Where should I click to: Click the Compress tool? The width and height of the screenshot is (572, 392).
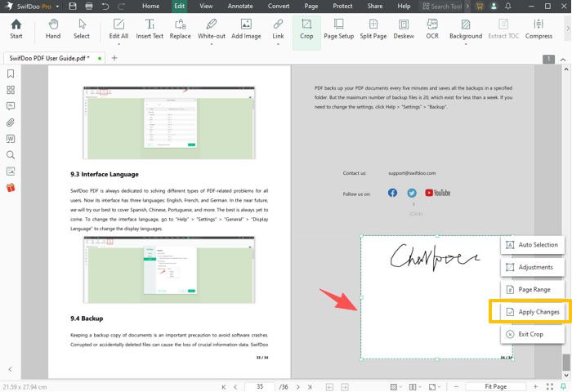(538, 29)
